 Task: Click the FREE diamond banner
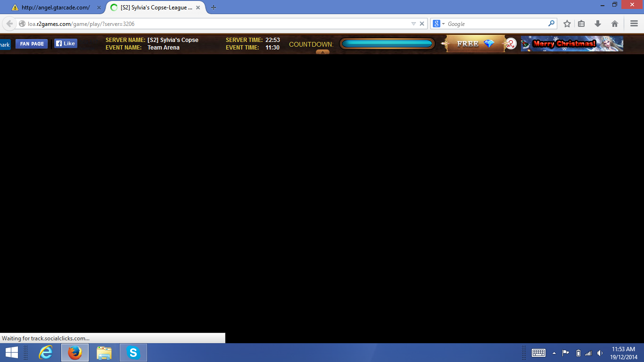475,44
